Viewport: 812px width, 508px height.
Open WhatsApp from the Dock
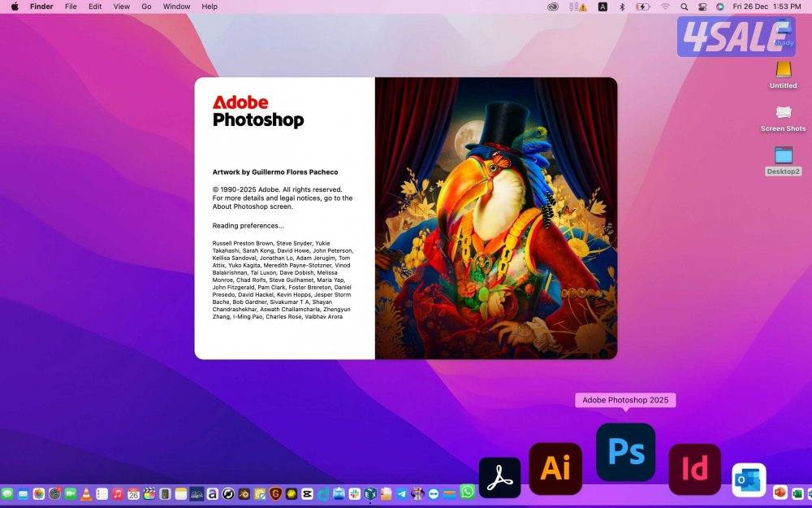[467, 493]
